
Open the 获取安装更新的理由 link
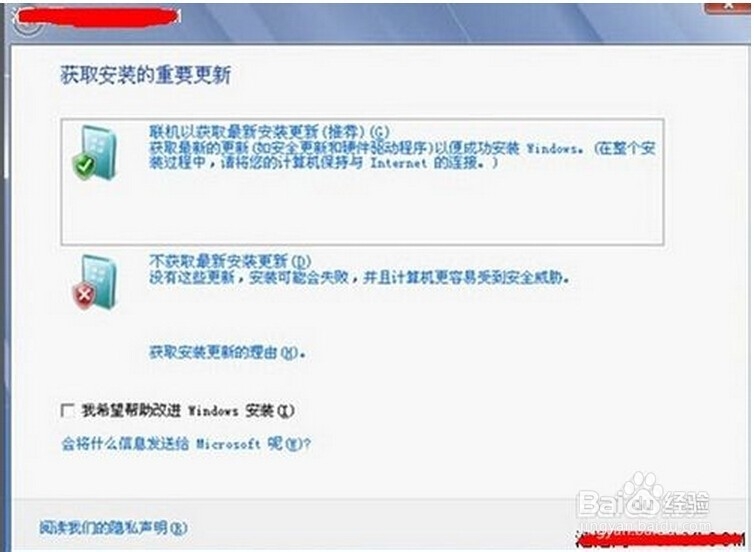227,352
